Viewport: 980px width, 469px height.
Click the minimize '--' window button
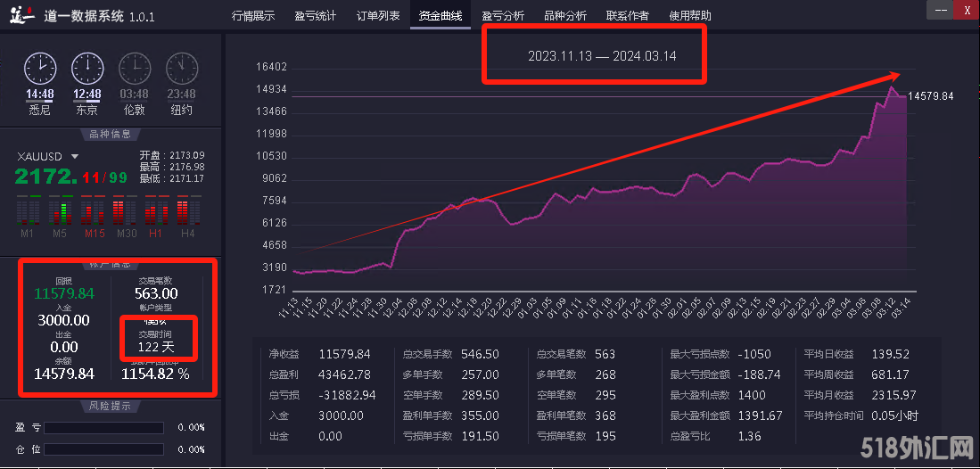pyautogui.click(x=941, y=11)
